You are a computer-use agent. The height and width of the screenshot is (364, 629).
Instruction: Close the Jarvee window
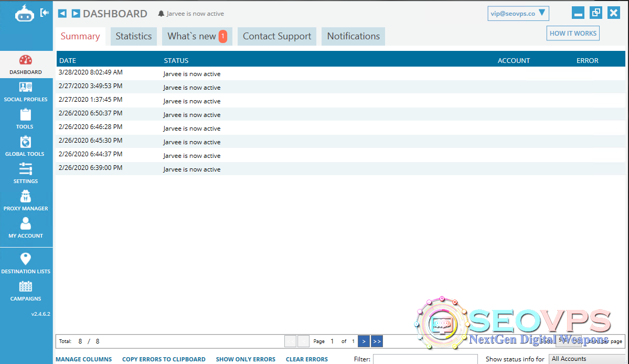(x=614, y=13)
